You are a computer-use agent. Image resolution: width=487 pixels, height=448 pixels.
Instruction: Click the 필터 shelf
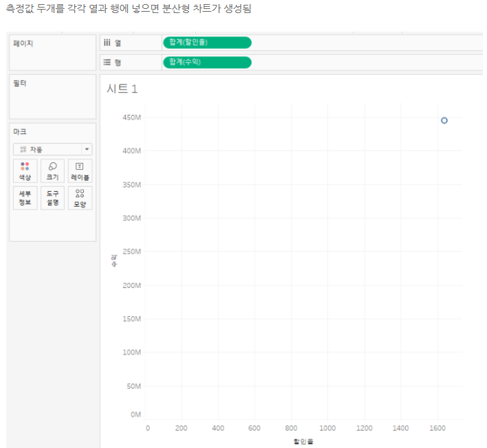point(52,96)
